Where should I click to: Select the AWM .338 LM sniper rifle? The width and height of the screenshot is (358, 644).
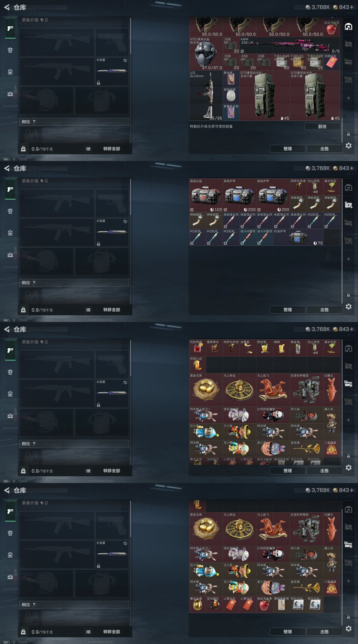pos(290,45)
